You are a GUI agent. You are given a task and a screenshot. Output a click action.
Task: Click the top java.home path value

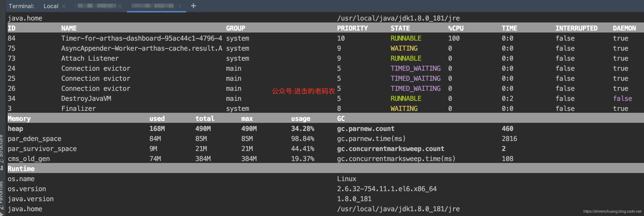[x=398, y=18]
